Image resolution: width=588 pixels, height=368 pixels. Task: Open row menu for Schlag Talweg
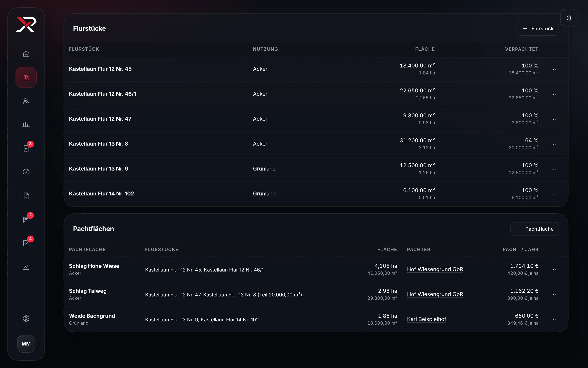click(556, 294)
